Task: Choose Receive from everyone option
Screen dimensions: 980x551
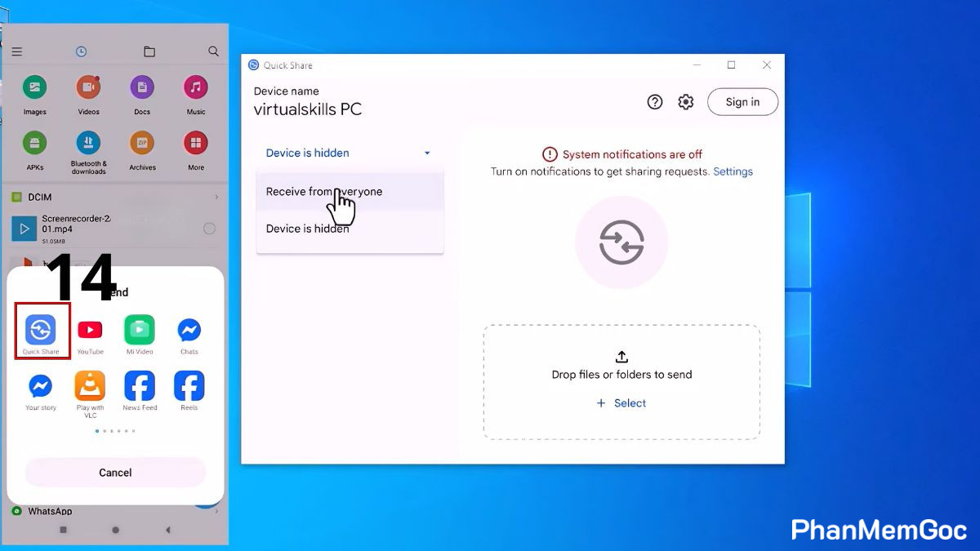Action: pos(350,192)
